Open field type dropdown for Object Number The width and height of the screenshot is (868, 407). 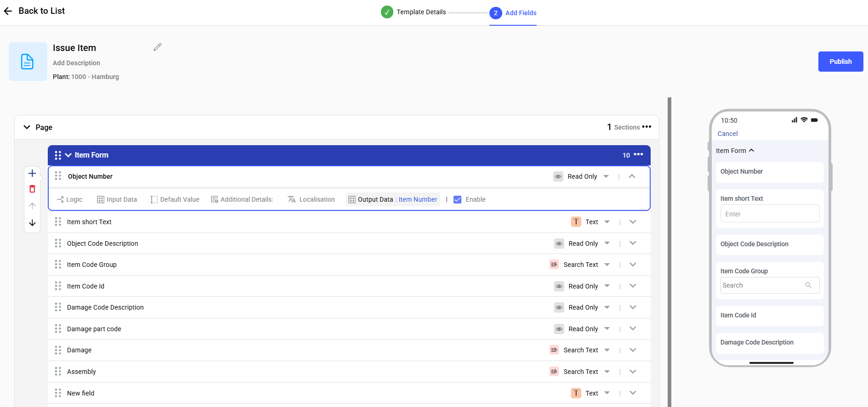pyautogui.click(x=606, y=176)
